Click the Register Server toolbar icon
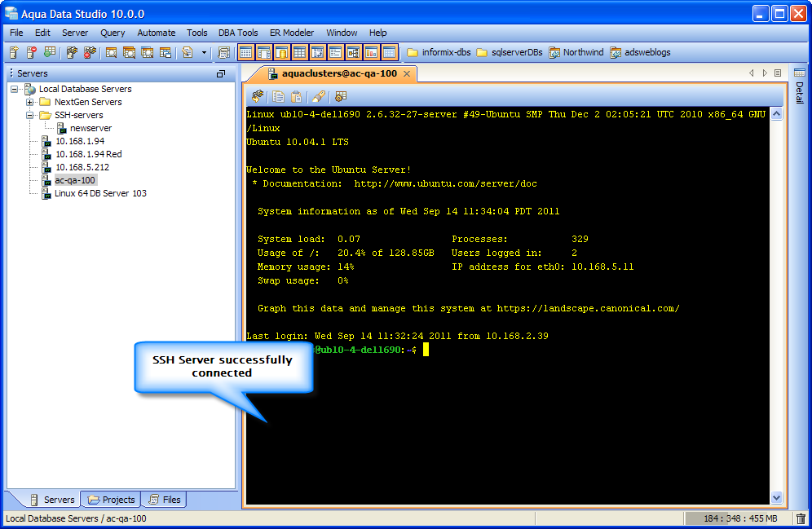This screenshot has width=812, height=529. pos(14,52)
